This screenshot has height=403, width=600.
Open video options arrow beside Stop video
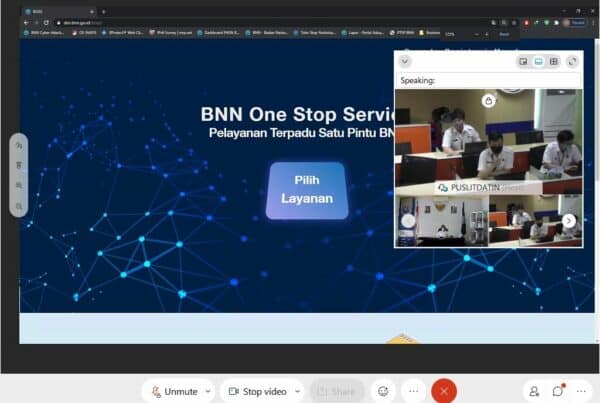pos(298,391)
